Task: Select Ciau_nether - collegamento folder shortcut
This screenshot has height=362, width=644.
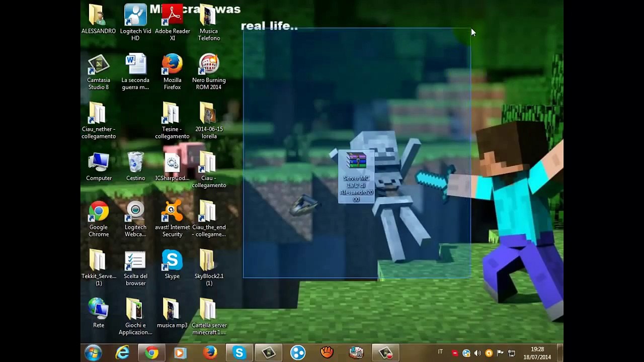Action: [x=98, y=121]
